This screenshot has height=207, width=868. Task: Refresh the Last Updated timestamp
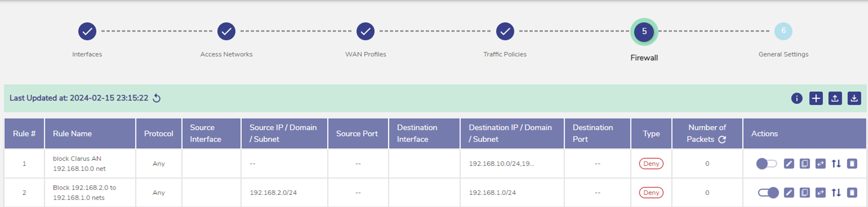point(157,98)
